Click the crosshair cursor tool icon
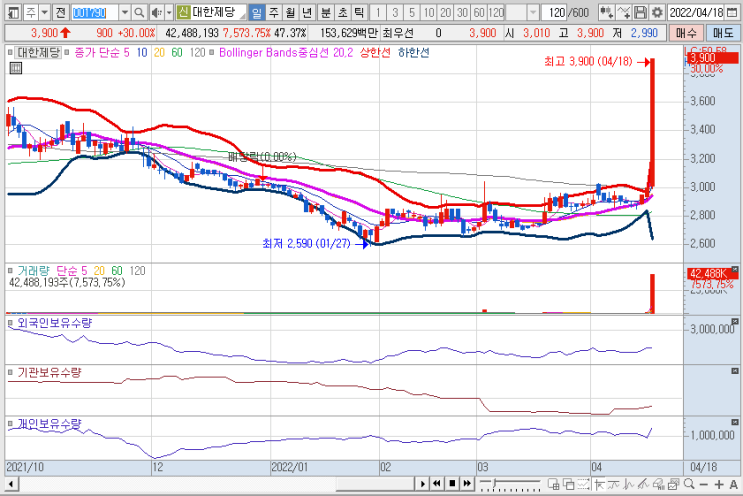Screen dimensions: 743x496 click(x=599, y=484)
